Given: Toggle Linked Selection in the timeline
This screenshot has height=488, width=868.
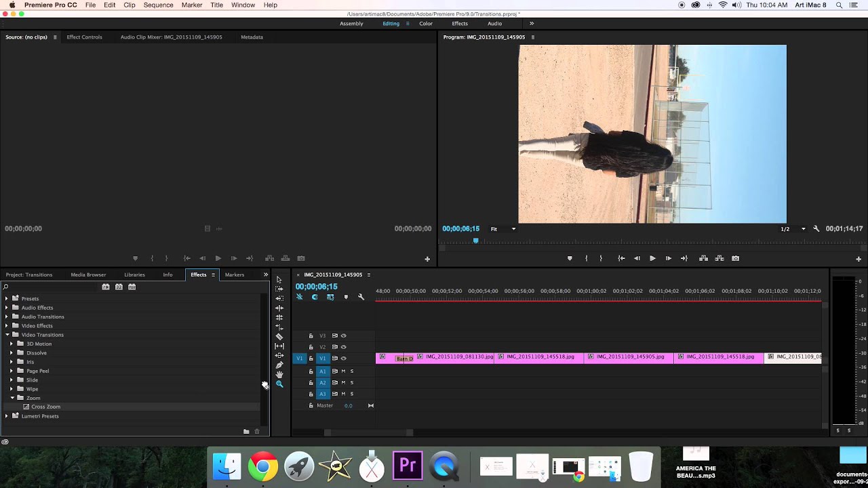Looking at the screenshot, I should pos(330,297).
